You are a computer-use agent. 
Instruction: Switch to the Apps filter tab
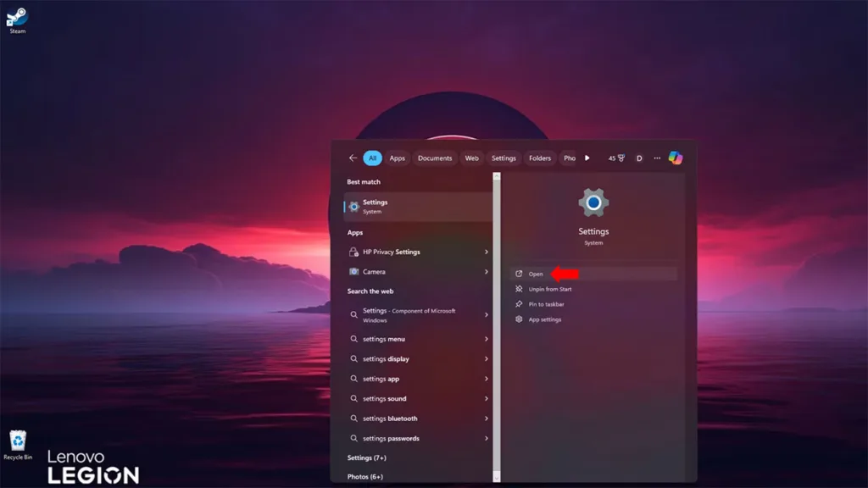point(397,158)
